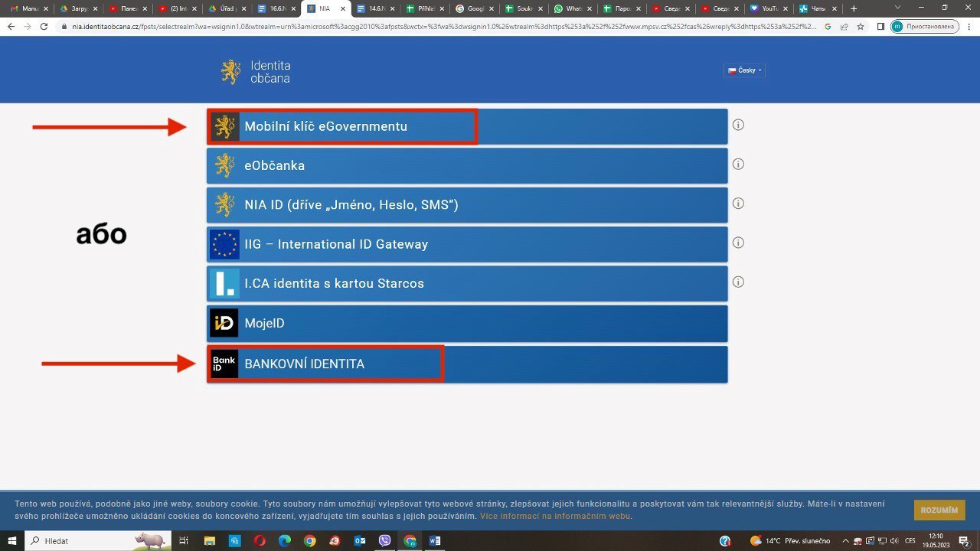Switch to the Přihlaš tab
This screenshot has height=551, width=980.
425,8
